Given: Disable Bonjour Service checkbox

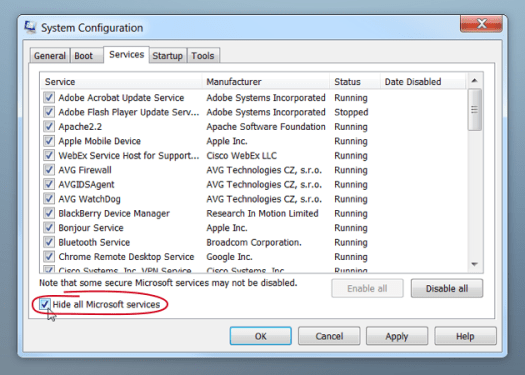Looking at the screenshot, I should [49, 228].
